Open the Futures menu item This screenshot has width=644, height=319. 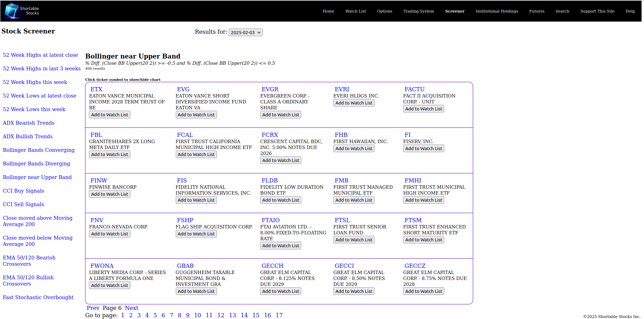[537, 11]
